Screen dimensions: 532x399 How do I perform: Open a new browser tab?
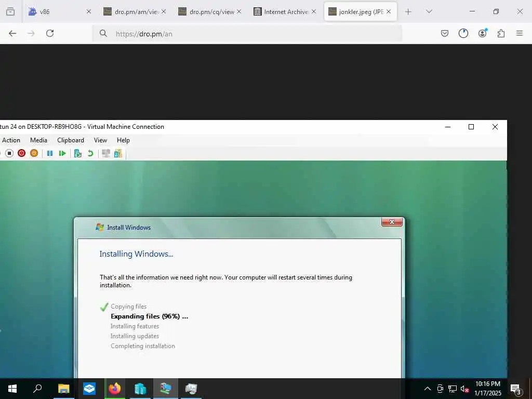click(x=408, y=11)
